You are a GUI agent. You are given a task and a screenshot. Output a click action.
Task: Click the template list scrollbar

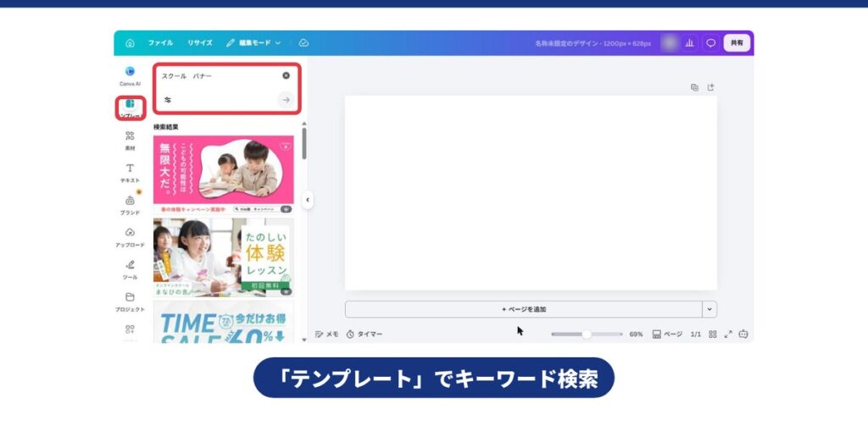[304, 144]
